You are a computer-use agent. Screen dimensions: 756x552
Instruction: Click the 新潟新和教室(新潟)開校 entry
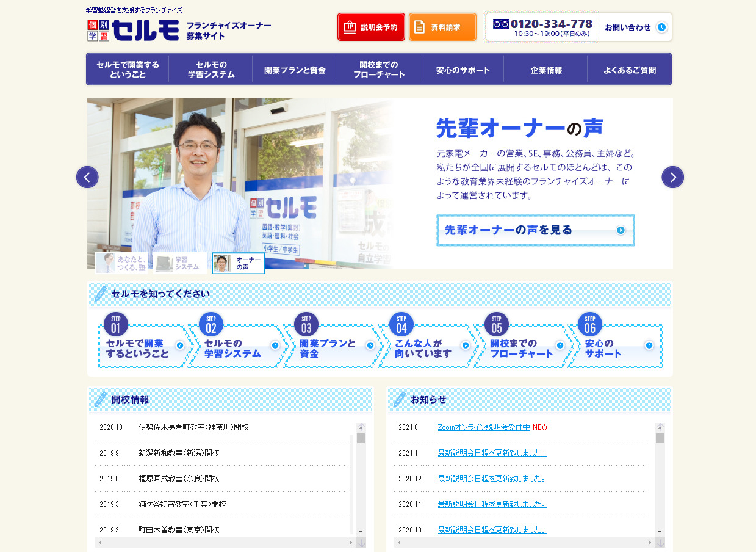[x=179, y=453]
